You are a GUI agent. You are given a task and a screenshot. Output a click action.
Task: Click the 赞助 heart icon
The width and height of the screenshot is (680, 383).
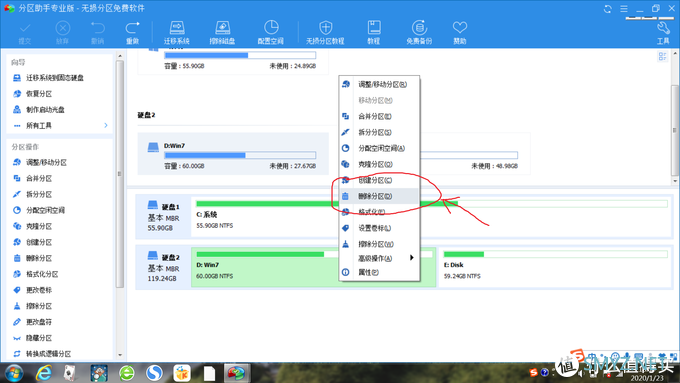[460, 33]
